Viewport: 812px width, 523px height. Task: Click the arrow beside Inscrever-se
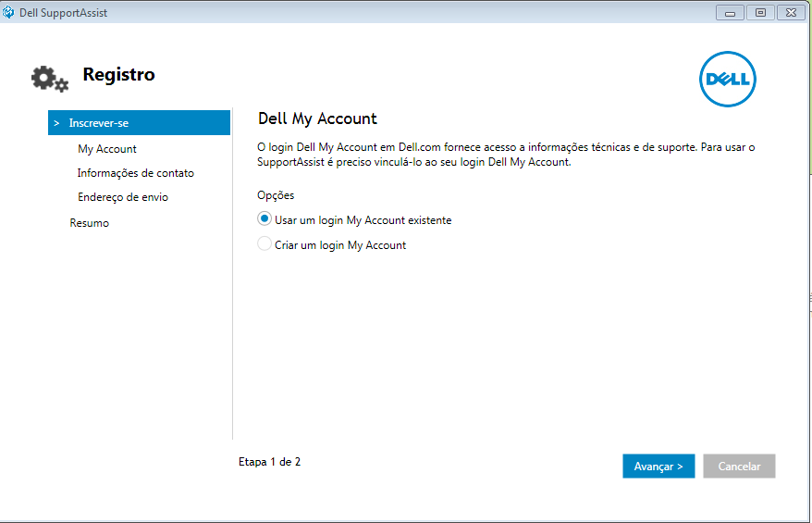click(x=56, y=123)
